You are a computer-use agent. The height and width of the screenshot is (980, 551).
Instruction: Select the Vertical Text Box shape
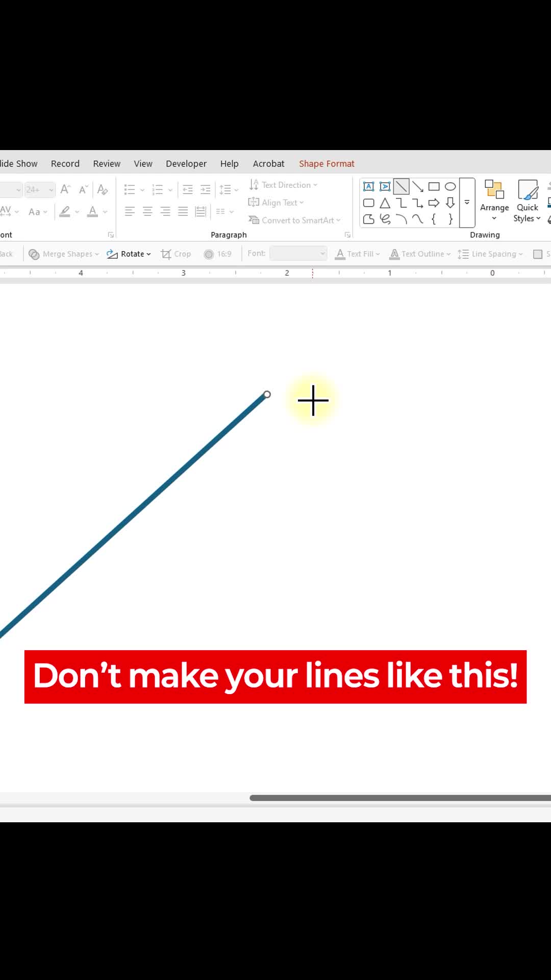point(385,187)
